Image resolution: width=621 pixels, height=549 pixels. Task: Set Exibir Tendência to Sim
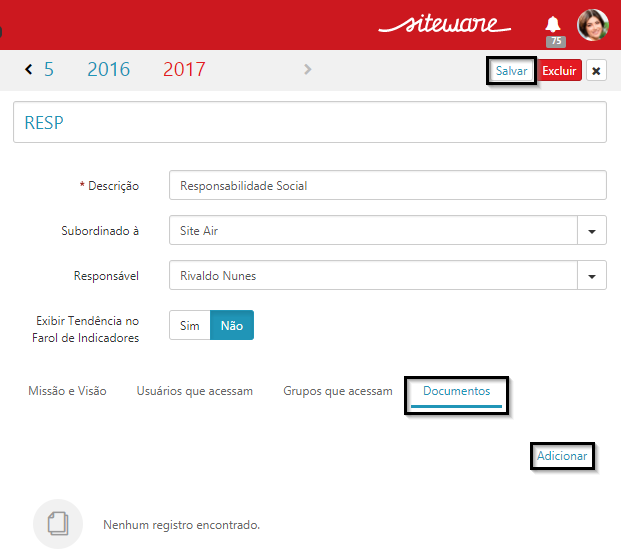click(x=190, y=325)
